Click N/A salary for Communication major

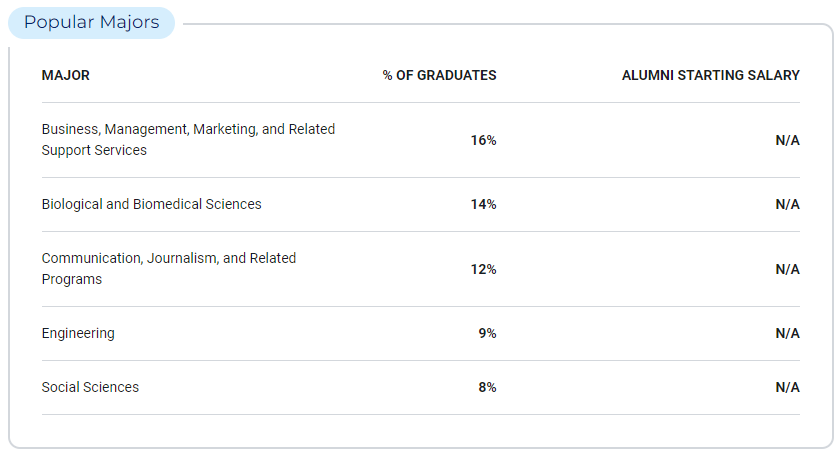788,269
